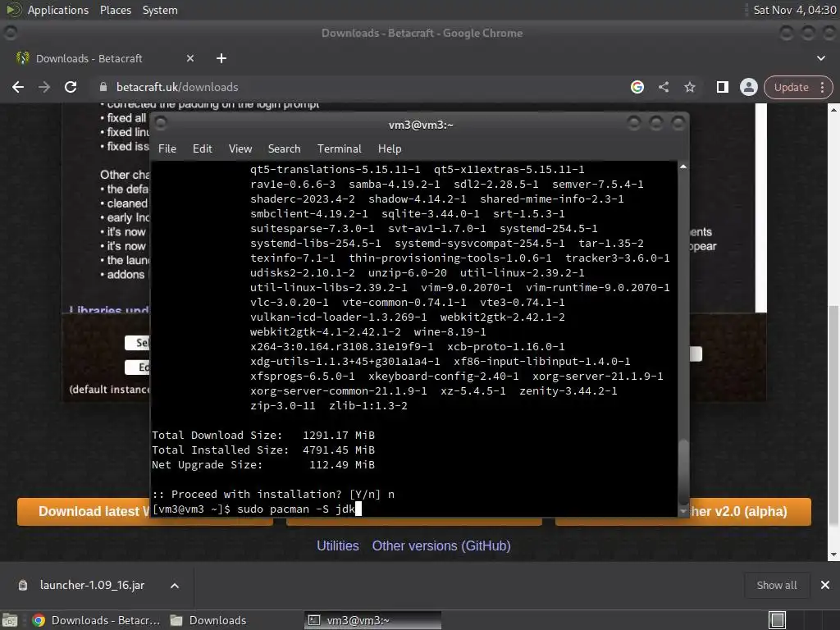Click terminal window menu button

160,124
